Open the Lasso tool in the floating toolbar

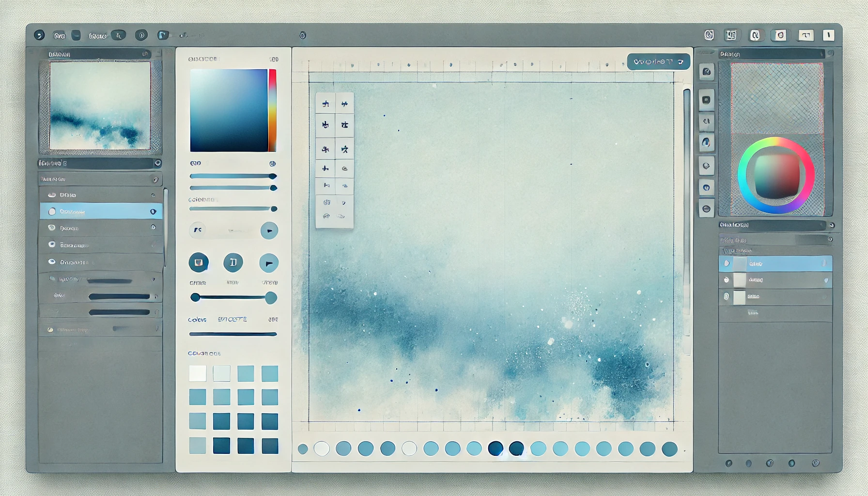pyautogui.click(x=345, y=102)
